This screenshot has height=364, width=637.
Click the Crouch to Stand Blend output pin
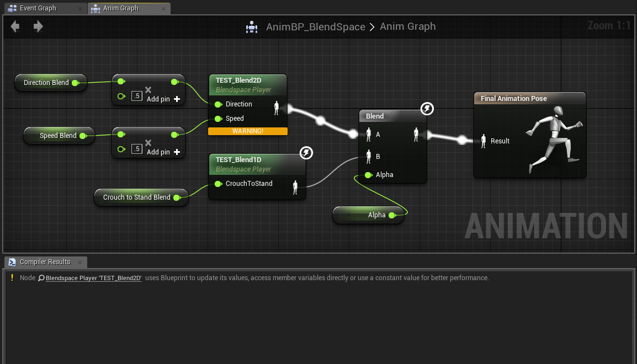point(177,197)
